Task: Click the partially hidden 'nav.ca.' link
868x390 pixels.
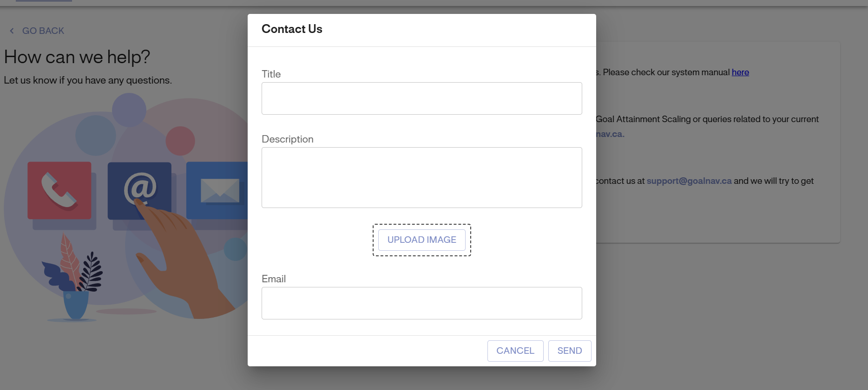Action: pos(610,134)
